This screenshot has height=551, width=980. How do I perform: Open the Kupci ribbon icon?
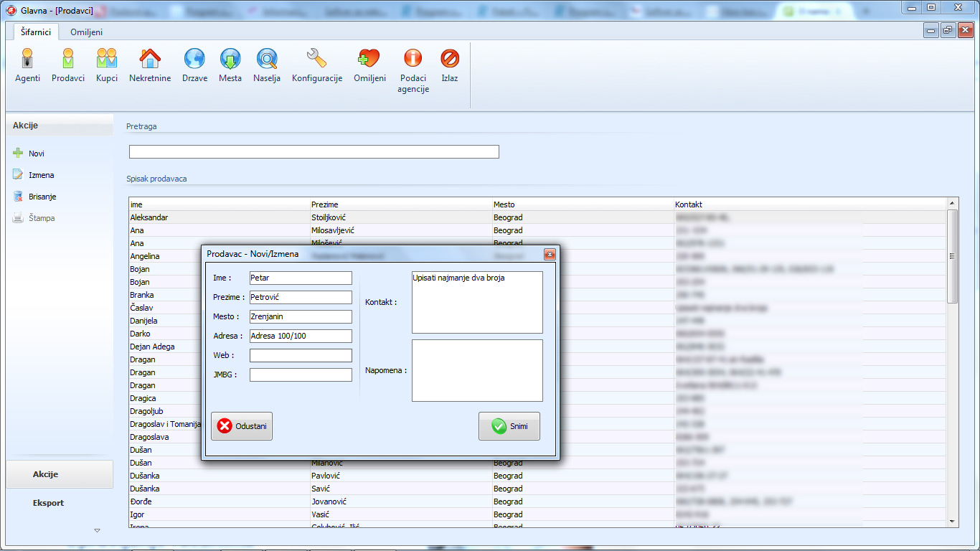(107, 59)
